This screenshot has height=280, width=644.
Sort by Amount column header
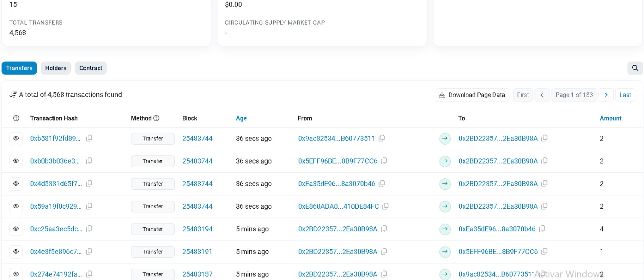click(x=611, y=118)
